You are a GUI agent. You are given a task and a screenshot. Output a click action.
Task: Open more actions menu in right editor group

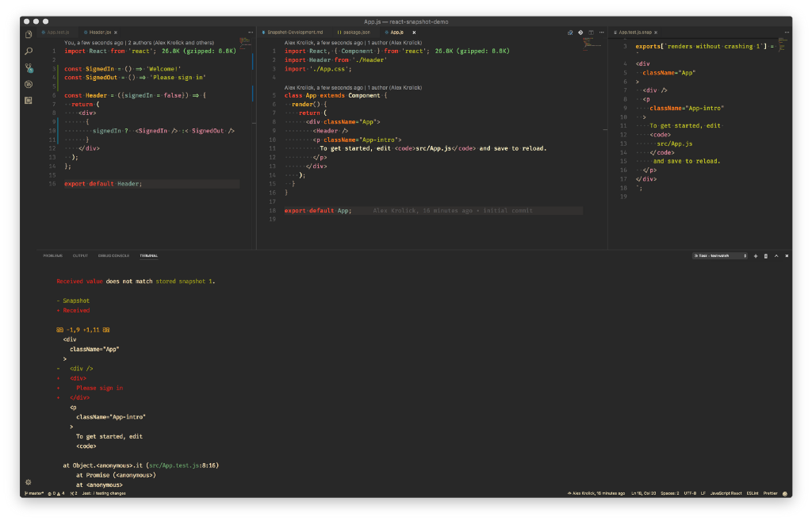pyautogui.click(x=786, y=33)
